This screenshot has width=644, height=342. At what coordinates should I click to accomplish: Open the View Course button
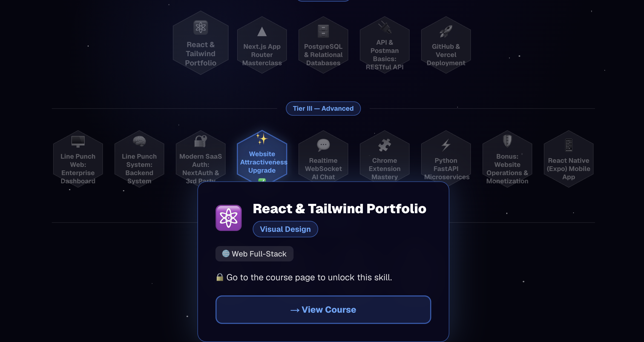click(323, 310)
